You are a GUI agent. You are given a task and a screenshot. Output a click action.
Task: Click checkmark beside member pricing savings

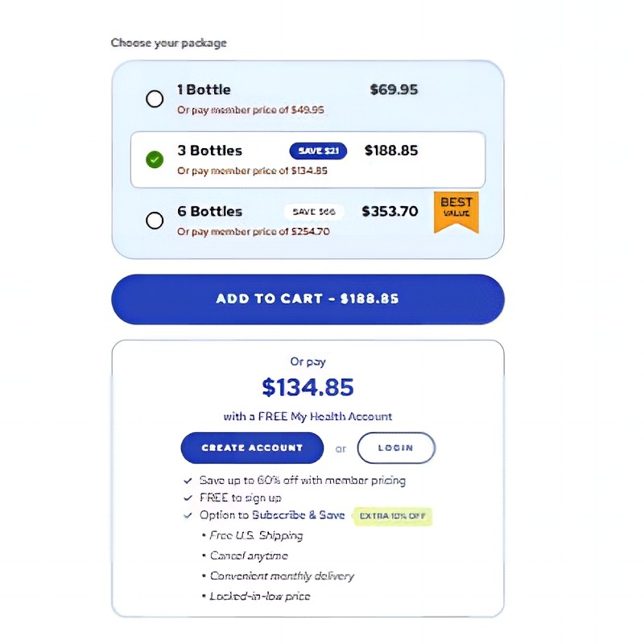point(188,481)
